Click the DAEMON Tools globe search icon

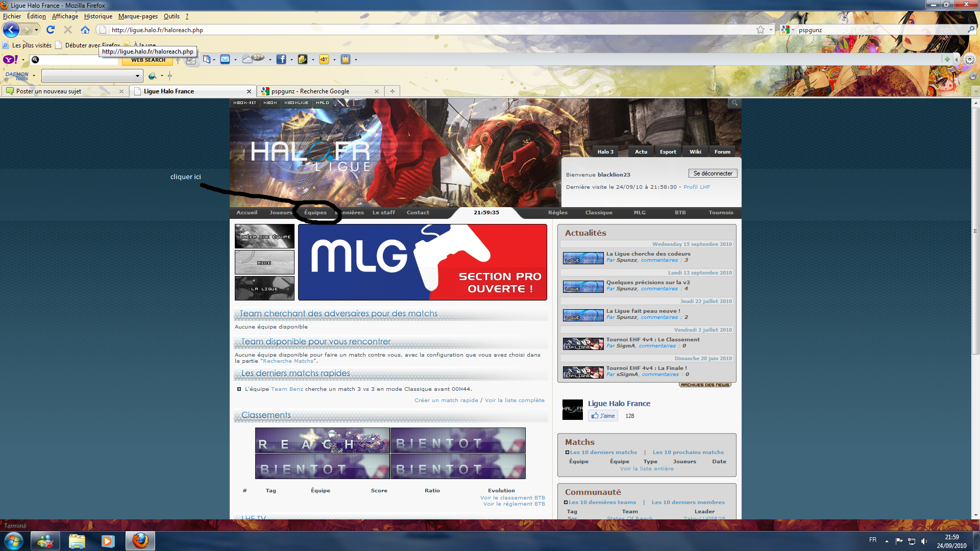pyautogui.click(x=152, y=76)
